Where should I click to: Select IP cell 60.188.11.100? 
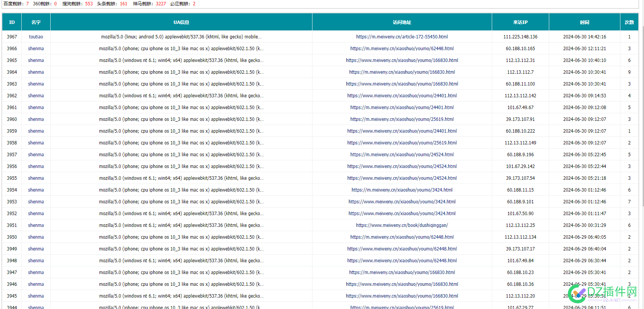520,84
